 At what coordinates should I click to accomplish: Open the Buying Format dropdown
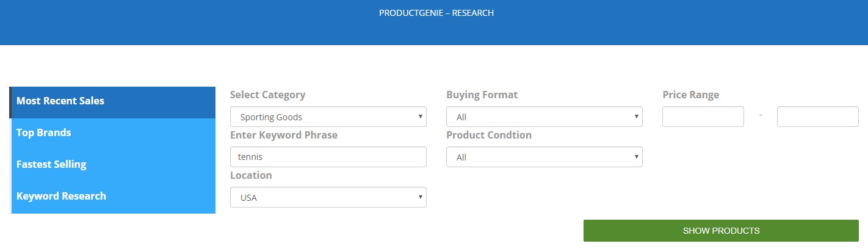[544, 117]
